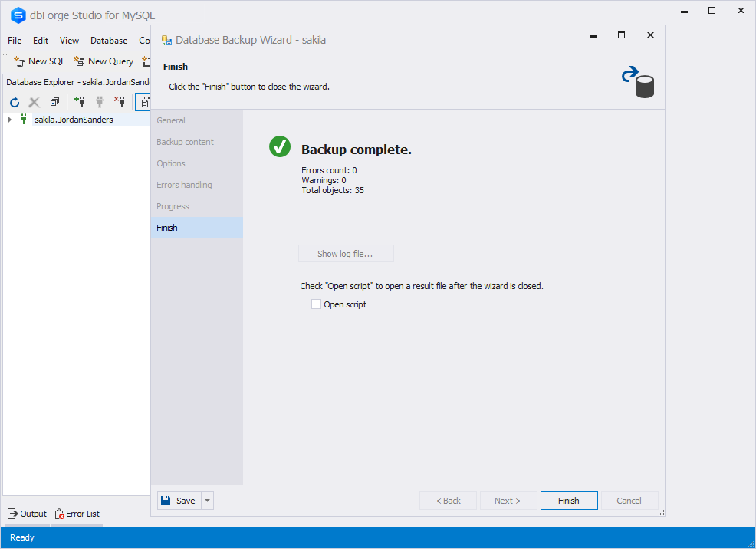The image size is (756, 549).
Task: Select the Progress wizard step
Action: pyautogui.click(x=197, y=206)
